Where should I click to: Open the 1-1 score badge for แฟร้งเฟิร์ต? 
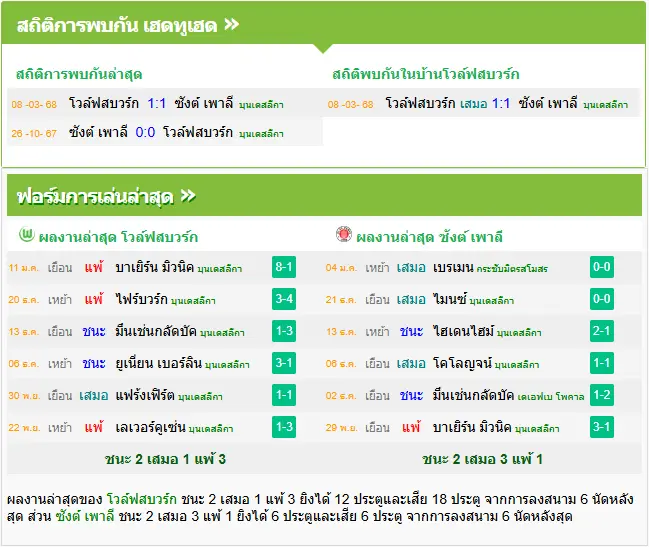pyautogui.click(x=284, y=395)
